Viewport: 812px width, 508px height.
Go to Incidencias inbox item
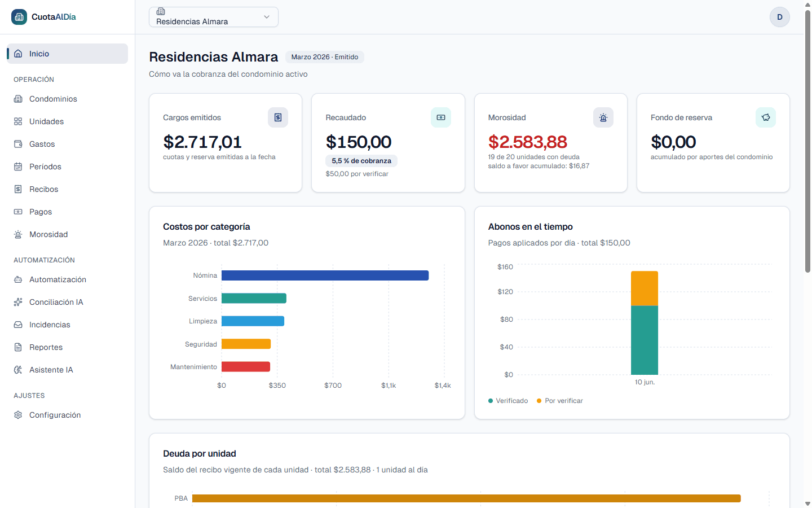point(67,325)
